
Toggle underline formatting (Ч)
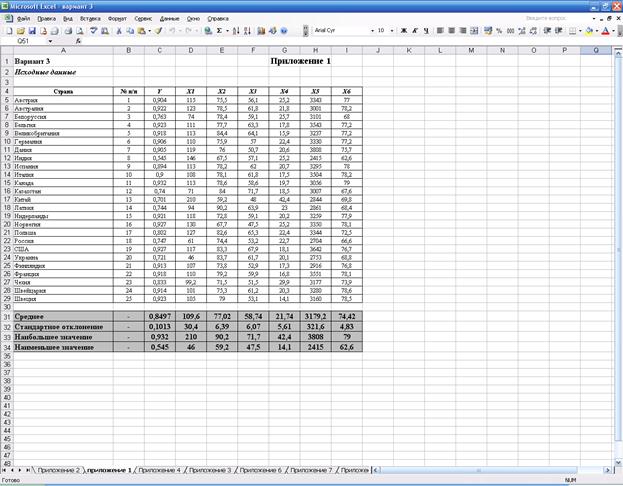(x=426, y=31)
